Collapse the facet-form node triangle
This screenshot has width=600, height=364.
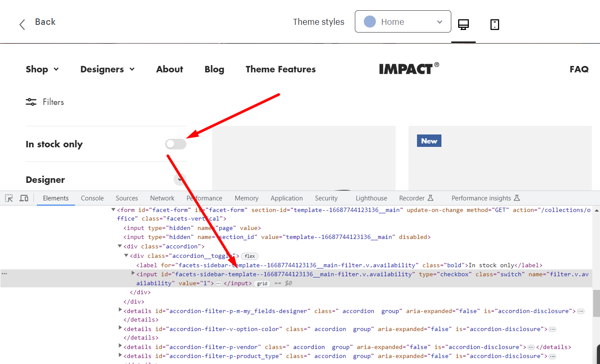tap(114, 210)
